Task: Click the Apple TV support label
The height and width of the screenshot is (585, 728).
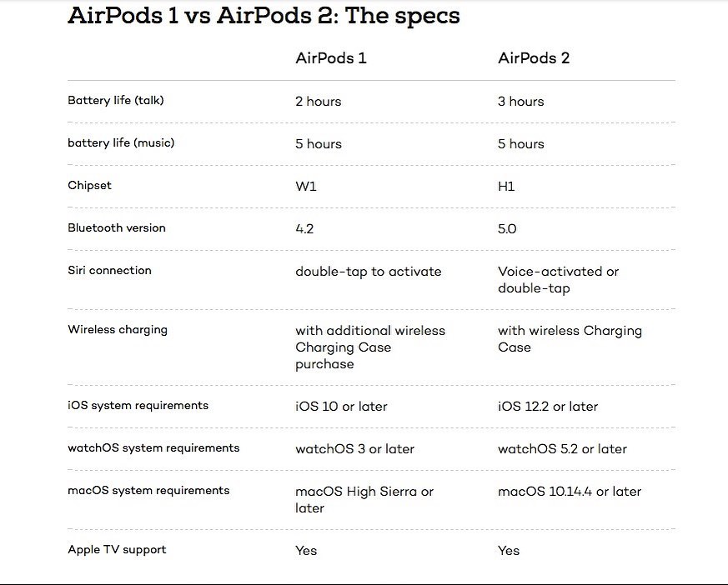Action: (x=117, y=549)
